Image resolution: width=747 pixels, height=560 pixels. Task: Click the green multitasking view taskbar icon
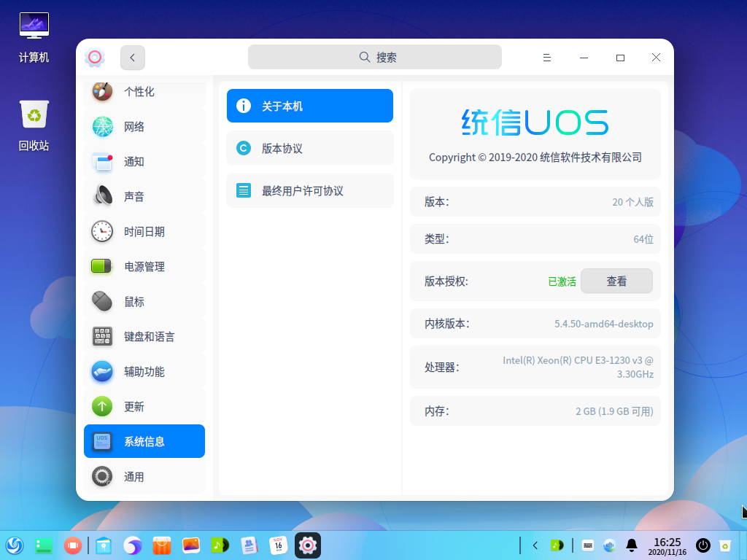click(44, 545)
